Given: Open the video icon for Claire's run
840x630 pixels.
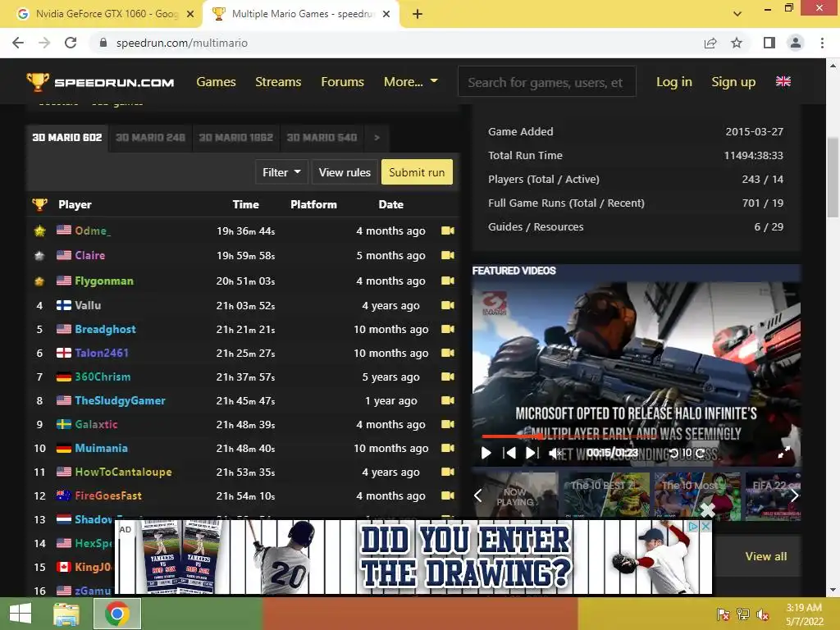Looking at the screenshot, I should [x=447, y=256].
